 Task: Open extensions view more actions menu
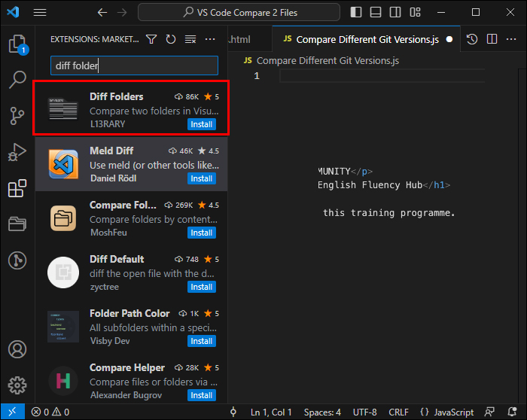pos(210,39)
